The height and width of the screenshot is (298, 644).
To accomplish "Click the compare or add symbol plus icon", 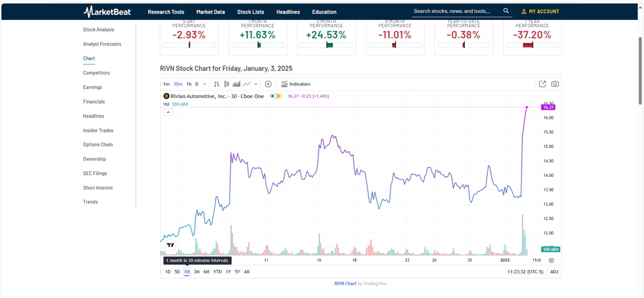I will 268,84.
